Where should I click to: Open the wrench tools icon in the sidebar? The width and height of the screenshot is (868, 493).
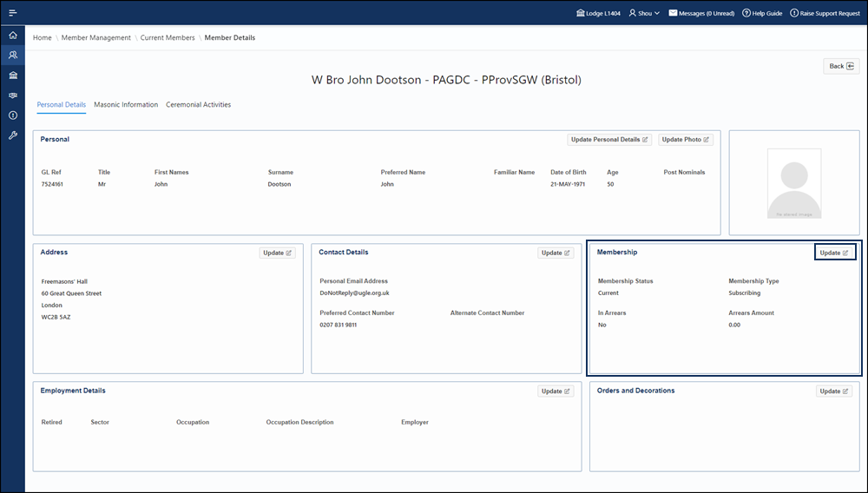13,135
